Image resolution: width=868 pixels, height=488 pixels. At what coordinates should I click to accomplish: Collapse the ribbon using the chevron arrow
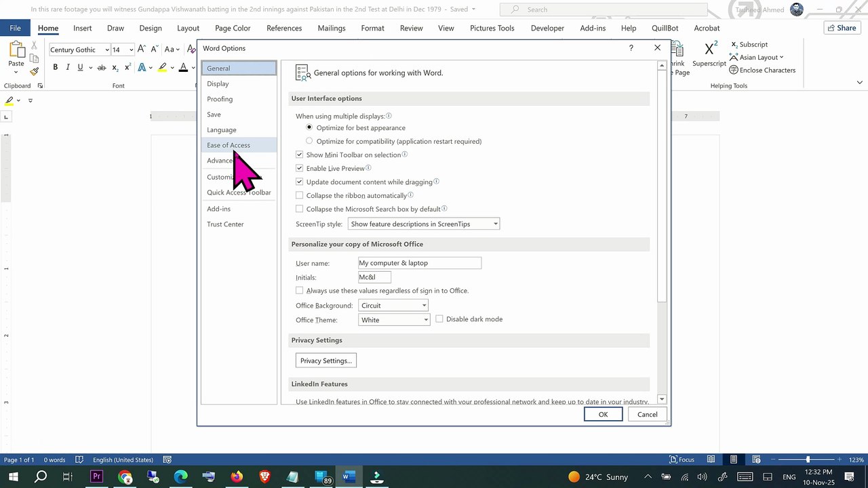click(x=860, y=83)
